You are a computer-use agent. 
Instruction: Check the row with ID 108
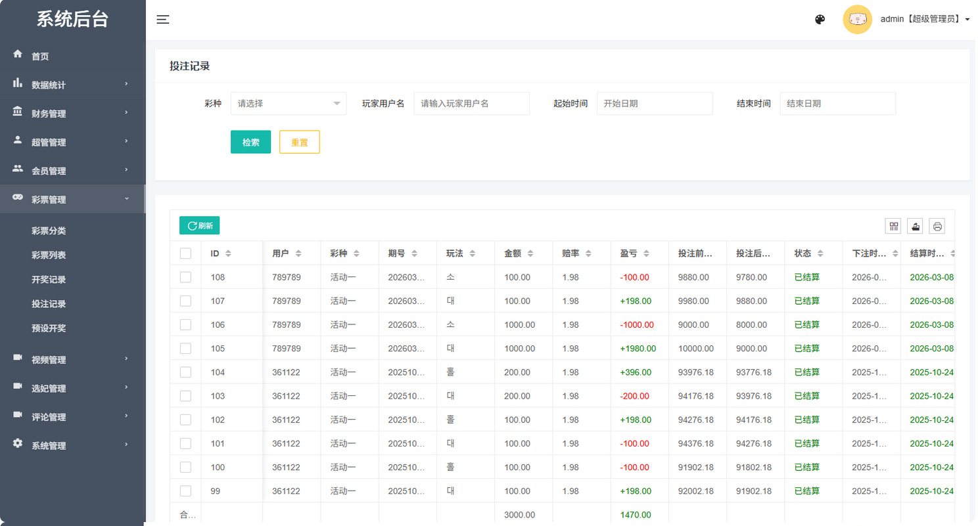[x=185, y=277]
